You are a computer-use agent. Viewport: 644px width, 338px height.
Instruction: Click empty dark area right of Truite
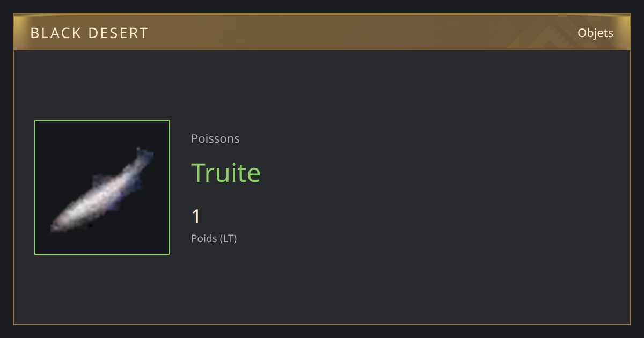point(429,173)
